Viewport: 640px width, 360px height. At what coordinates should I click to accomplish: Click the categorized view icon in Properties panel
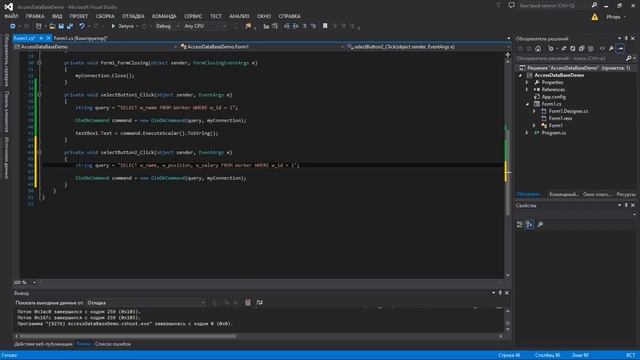pyautogui.click(x=520, y=224)
